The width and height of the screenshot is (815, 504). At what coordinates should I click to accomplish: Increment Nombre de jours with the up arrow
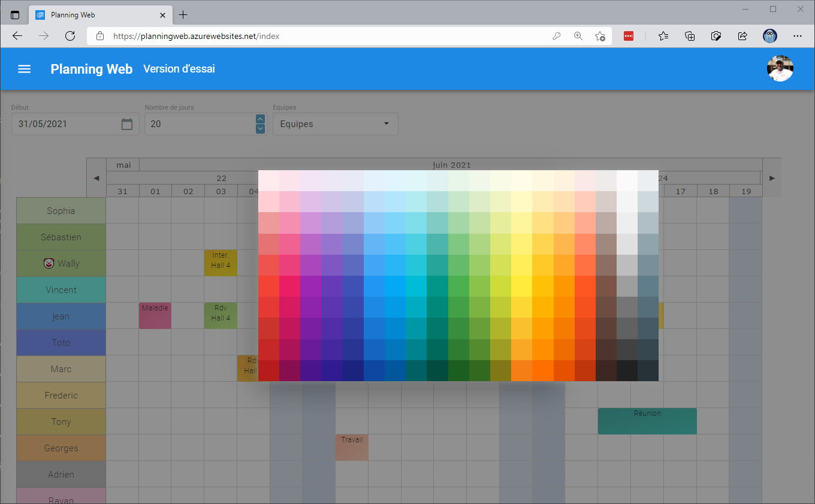(260, 118)
